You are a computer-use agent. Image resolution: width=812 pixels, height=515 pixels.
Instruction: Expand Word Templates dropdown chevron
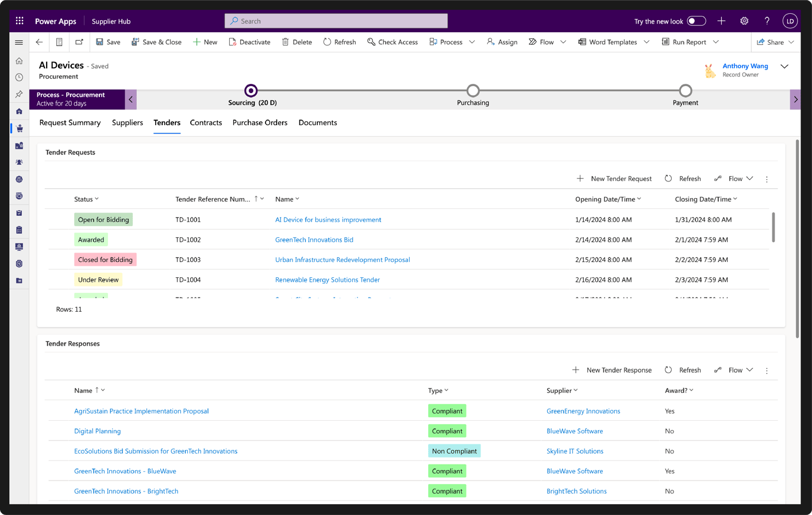(646, 42)
